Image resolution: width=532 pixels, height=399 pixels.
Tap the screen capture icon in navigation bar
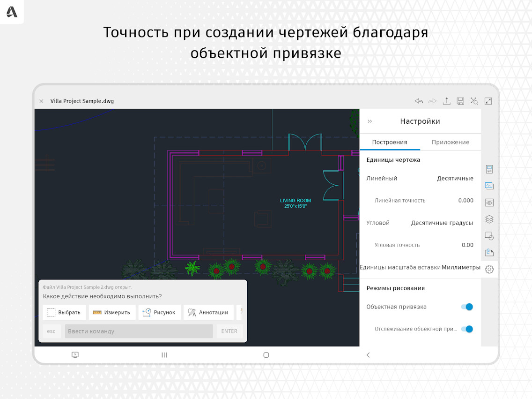75,355
